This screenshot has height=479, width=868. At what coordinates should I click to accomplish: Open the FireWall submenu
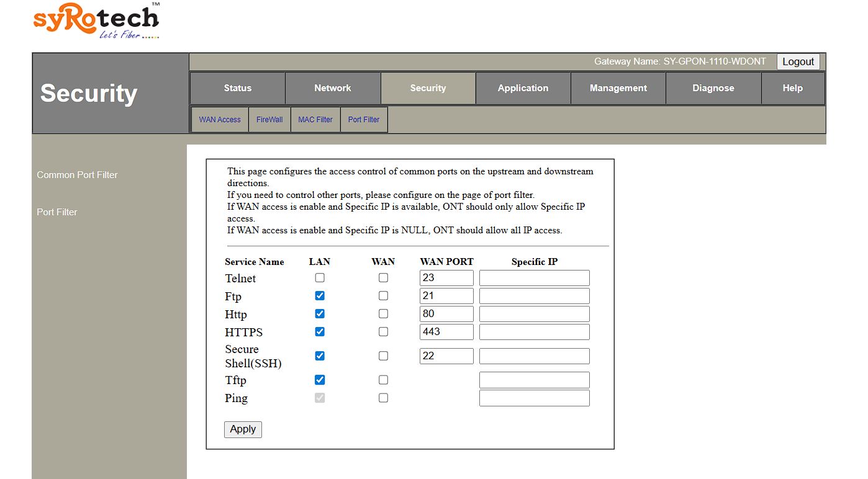click(x=269, y=120)
